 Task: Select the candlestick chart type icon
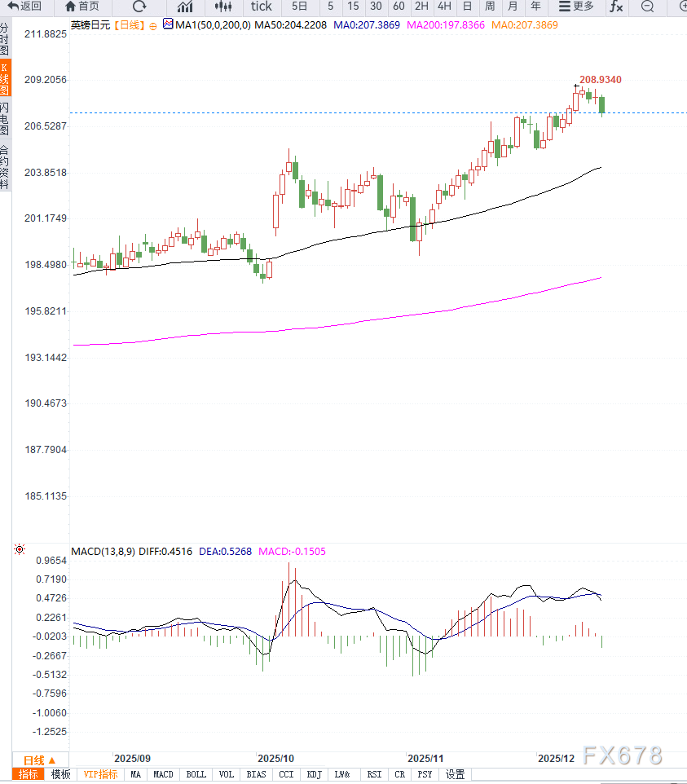[x=222, y=7]
